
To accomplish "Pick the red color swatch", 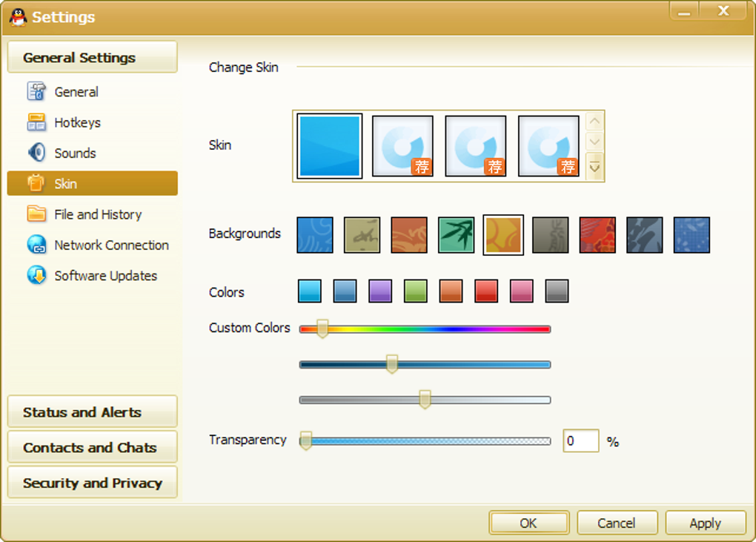I will tap(486, 291).
